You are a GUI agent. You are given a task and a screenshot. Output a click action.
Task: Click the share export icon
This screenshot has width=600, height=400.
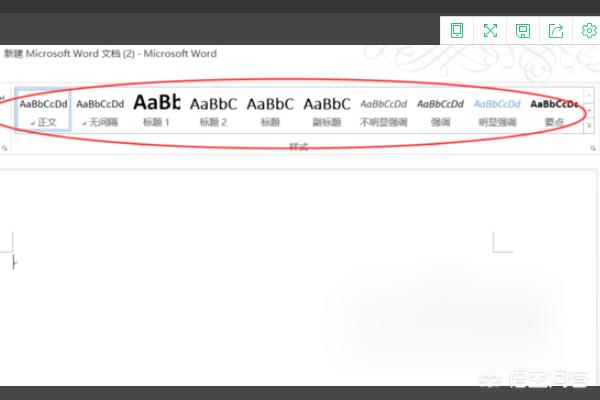tap(556, 30)
